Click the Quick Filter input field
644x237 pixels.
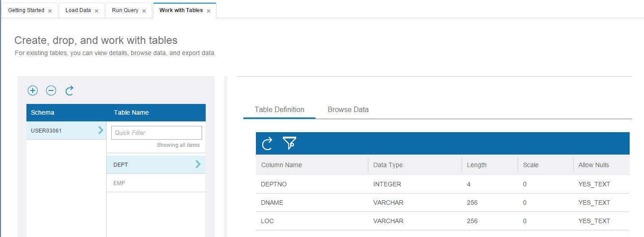tap(156, 133)
